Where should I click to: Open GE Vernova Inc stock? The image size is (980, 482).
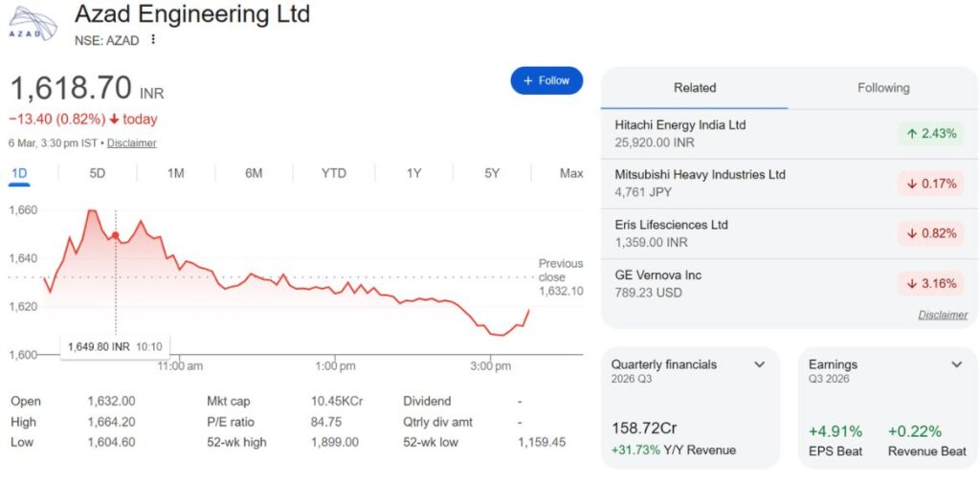(789, 283)
